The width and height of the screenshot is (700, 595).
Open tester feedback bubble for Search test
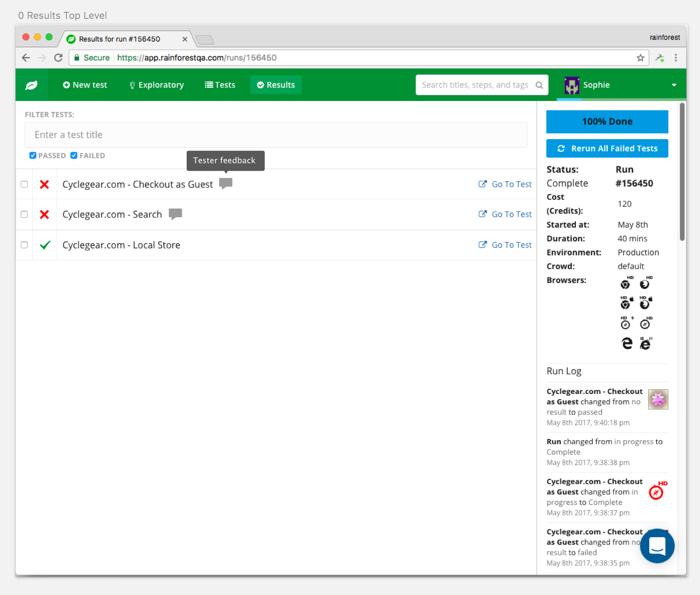[175, 214]
